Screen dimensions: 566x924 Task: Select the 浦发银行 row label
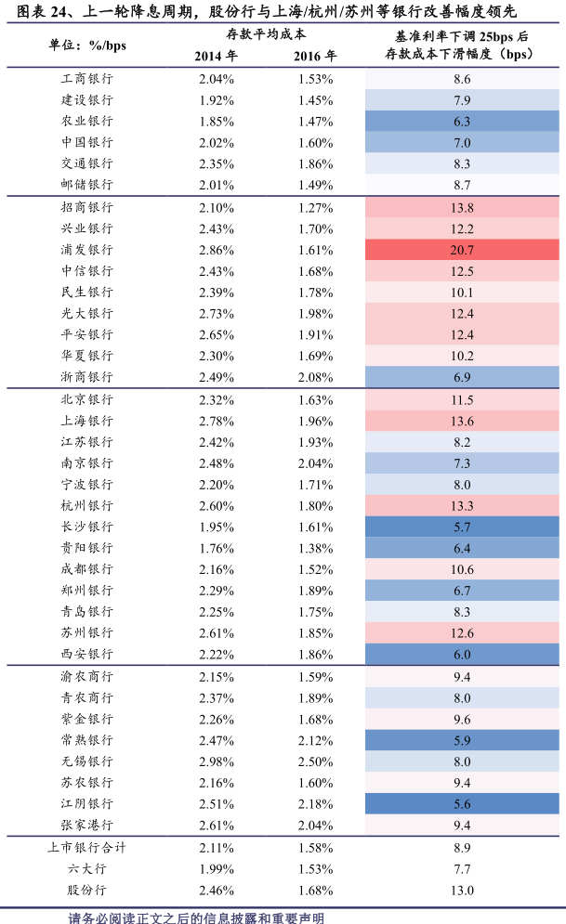(86, 250)
